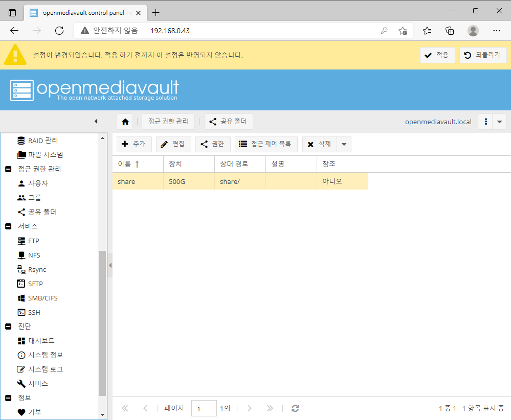Screen dimensions: 511x420
Task: Click the sidebar scroll down arrow
Action: [x=103, y=415]
